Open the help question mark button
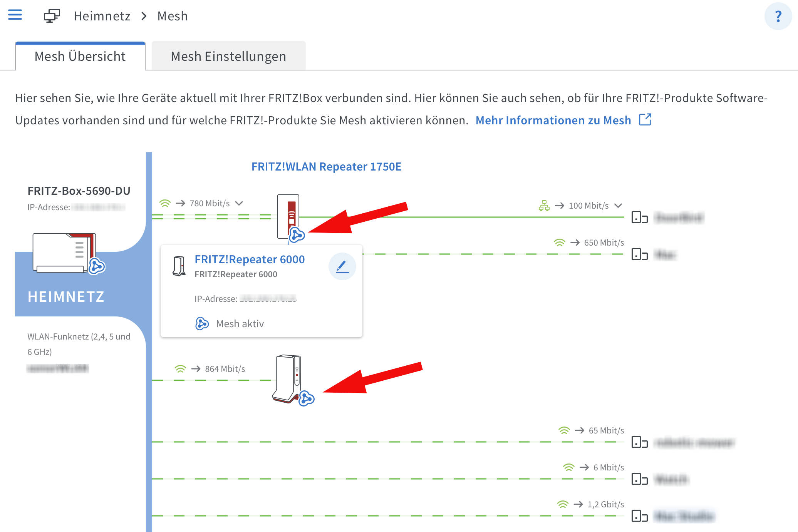The image size is (798, 532). 778,16
